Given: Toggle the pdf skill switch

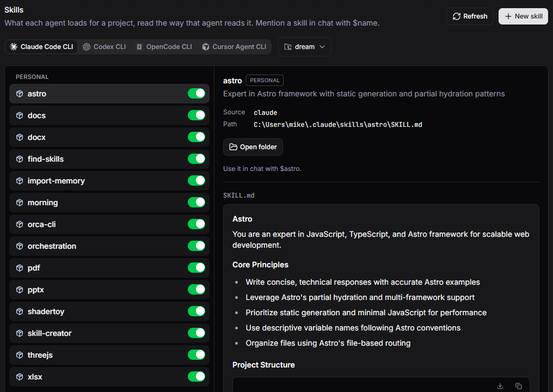Looking at the screenshot, I should [196, 268].
